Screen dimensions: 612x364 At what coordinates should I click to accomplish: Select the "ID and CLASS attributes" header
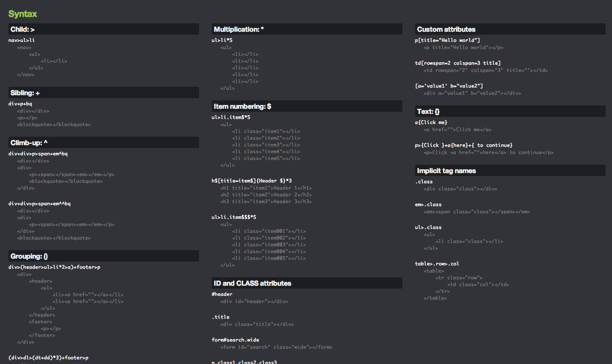[x=252, y=283]
